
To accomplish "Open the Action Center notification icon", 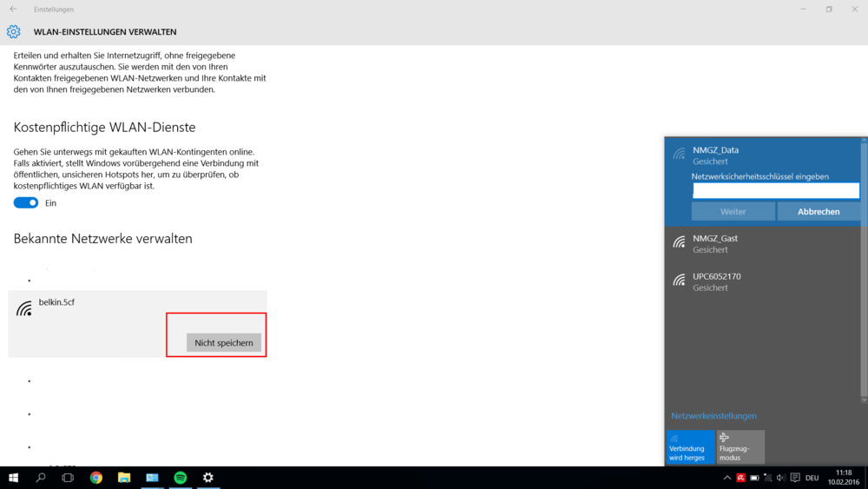I will pos(795,478).
